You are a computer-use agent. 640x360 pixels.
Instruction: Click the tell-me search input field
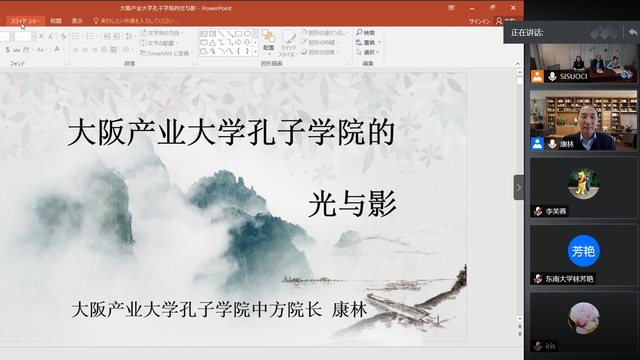(x=139, y=21)
